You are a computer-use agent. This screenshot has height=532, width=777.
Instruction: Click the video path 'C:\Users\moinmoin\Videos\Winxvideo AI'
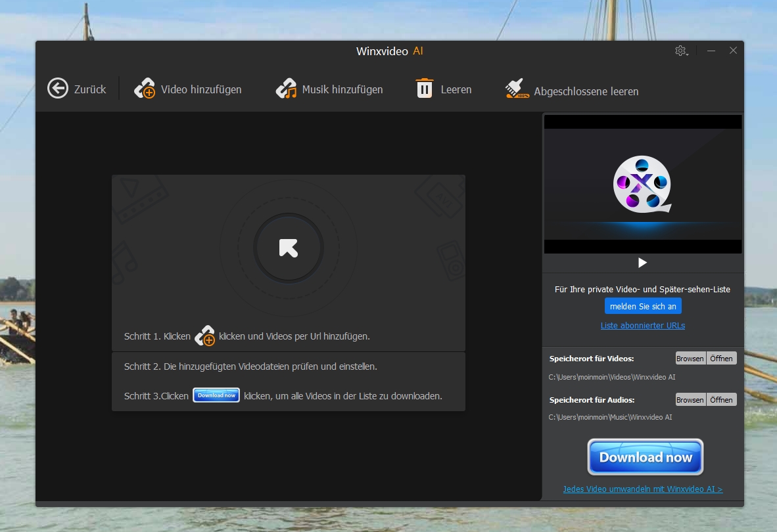612,376
